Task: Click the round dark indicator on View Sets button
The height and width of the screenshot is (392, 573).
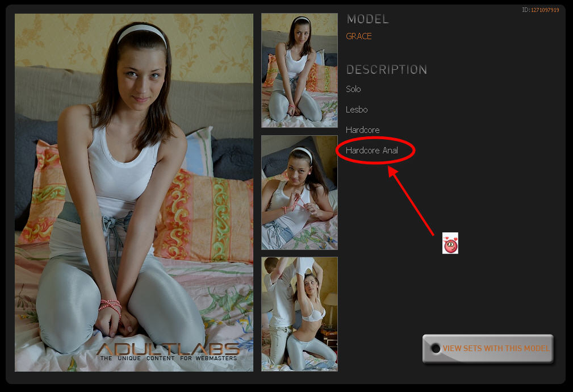Action: (436, 348)
